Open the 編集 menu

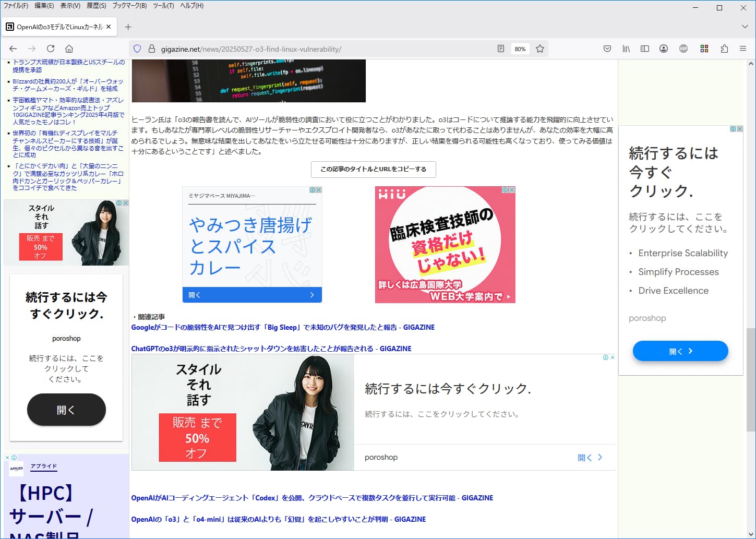44,5
